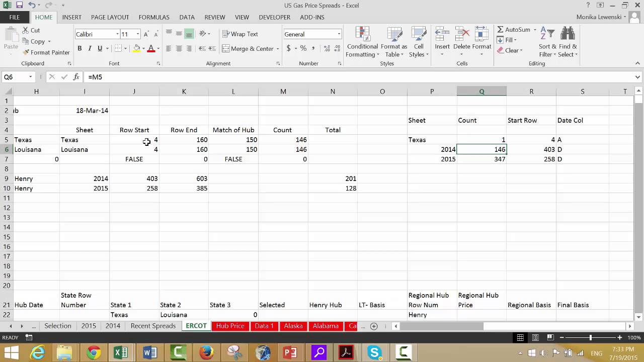The image size is (644, 362).
Task: Click the Insert Function fx icon
Action: click(76, 77)
